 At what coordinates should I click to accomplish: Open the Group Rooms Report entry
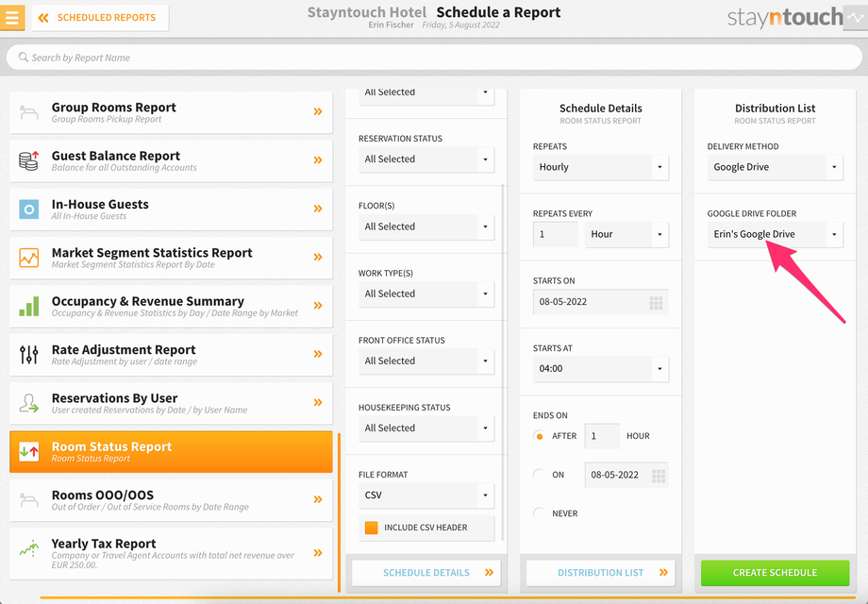[x=171, y=112]
